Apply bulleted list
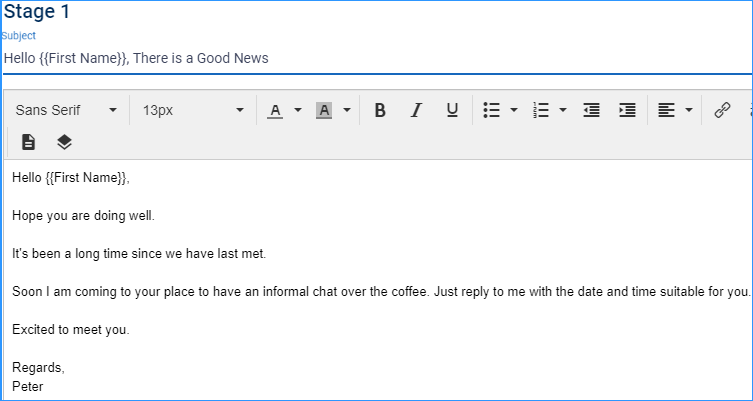753x401 pixels. pos(492,110)
